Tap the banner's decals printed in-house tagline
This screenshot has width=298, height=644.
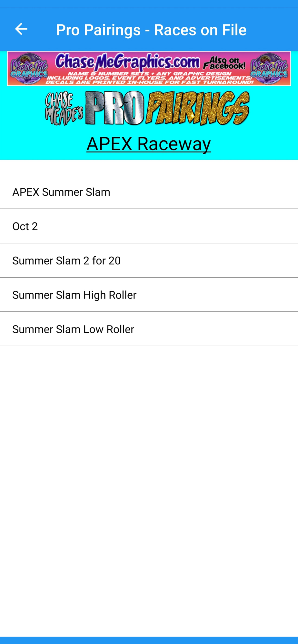[149, 82]
